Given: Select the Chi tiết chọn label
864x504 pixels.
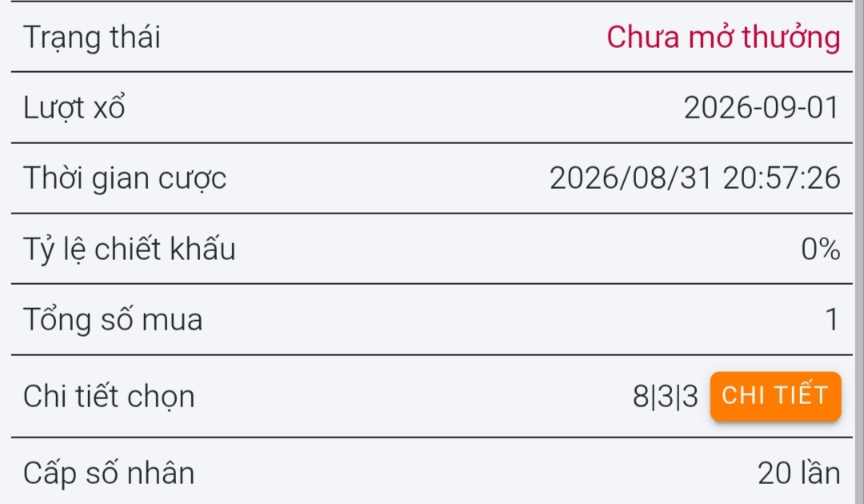Looking at the screenshot, I should (x=109, y=397).
